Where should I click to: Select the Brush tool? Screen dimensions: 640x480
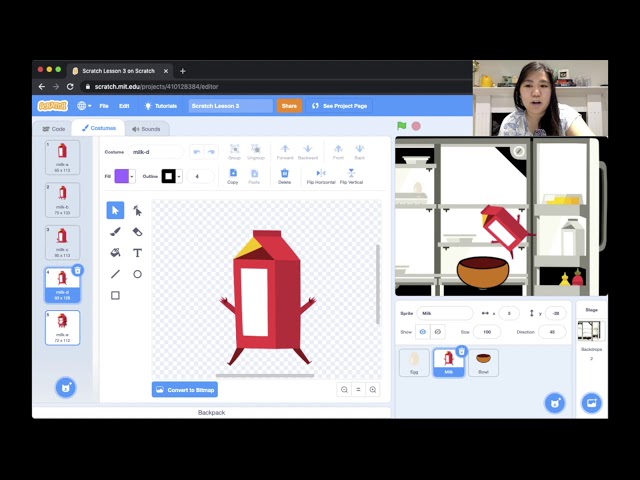tap(115, 231)
